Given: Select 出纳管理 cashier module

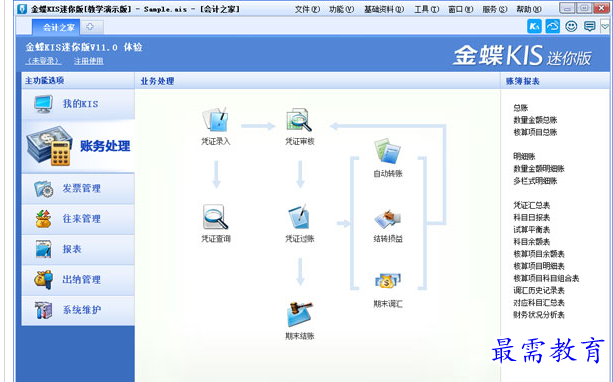Looking at the screenshot, I should click(78, 280).
